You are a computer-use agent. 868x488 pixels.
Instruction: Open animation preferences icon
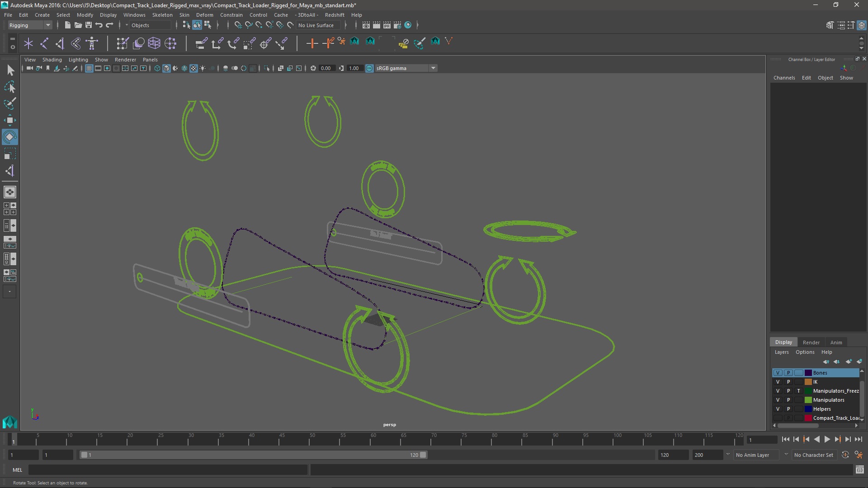[858, 455]
